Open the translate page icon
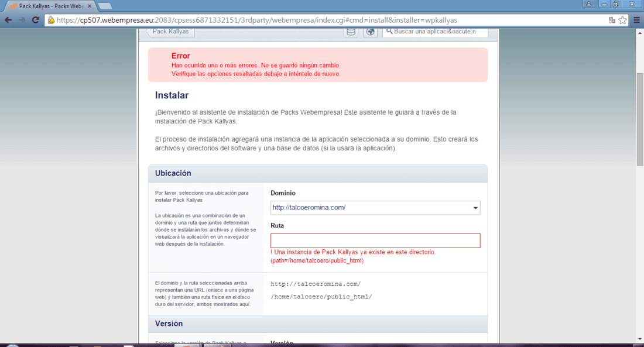Viewport: 644px width, 347px height. pyautogui.click(x=612, y=20)
